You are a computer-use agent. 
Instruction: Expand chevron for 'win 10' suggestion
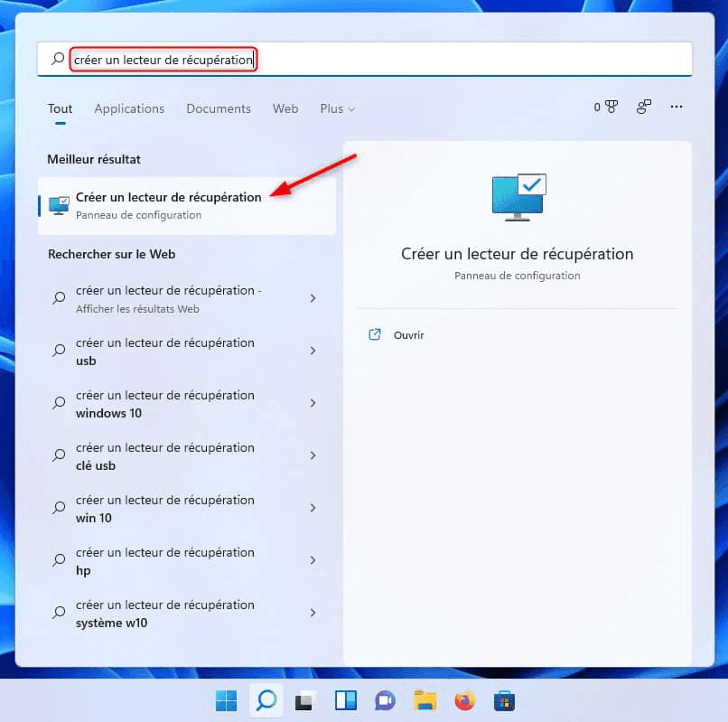pyautogui.click(x=313, y=508)
